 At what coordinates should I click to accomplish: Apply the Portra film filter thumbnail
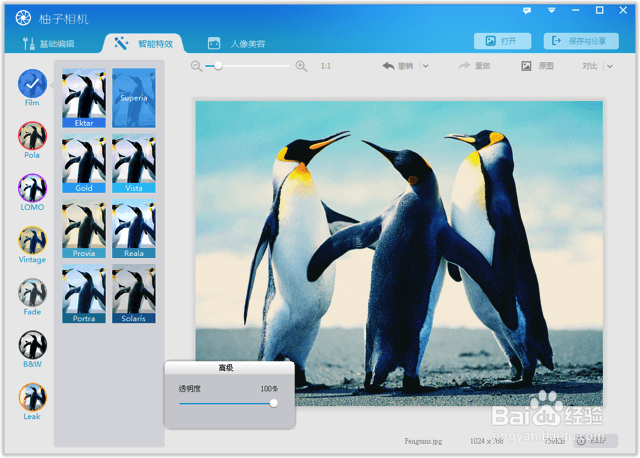point(84,294)
